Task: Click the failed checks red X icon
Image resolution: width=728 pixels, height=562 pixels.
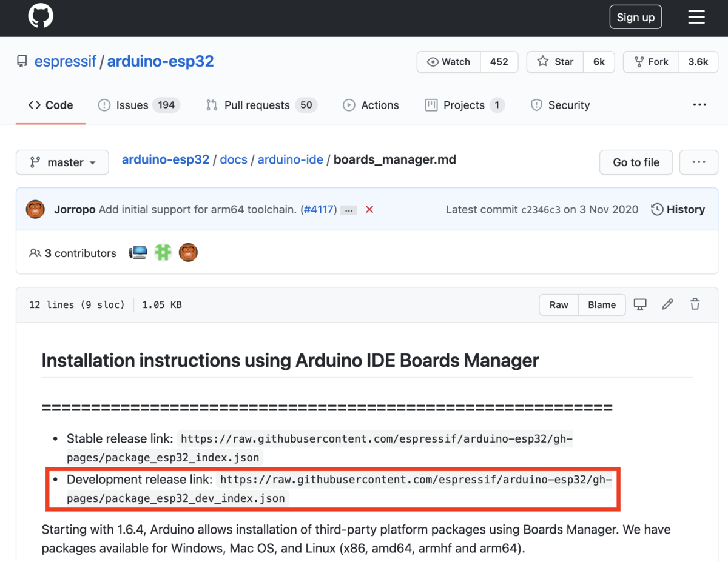Action: point(369,209)
